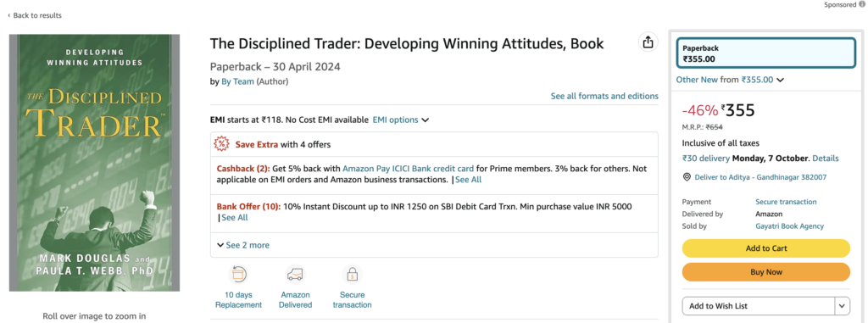Expand the EMI options dropdown
The image size is (868, 323).
click(x=401, y=120)
